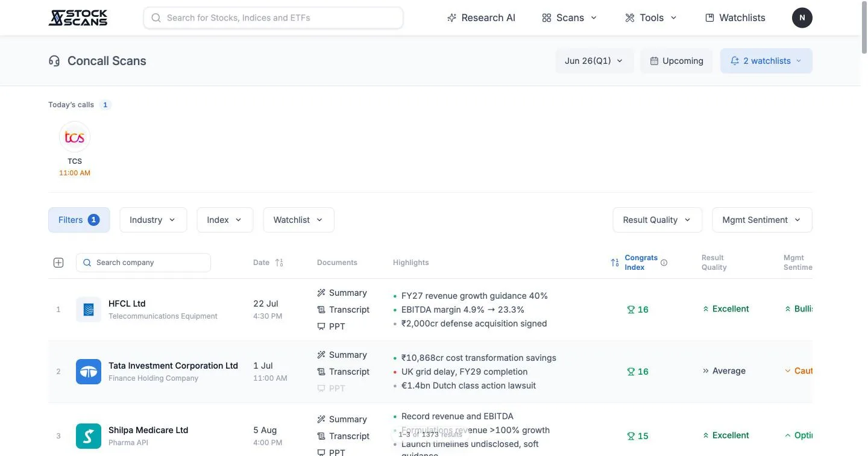The image size is (868, 456).
Task: Open Watchlists page
Action: coord(735,17)
